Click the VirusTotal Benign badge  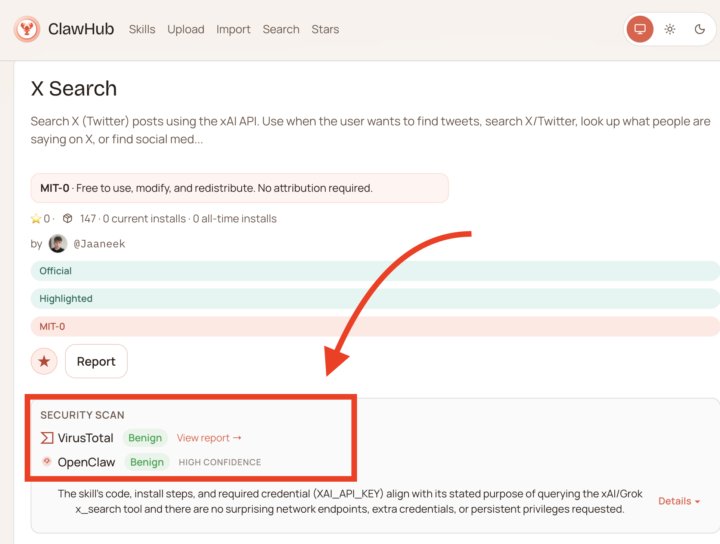[x=145, y=438]
